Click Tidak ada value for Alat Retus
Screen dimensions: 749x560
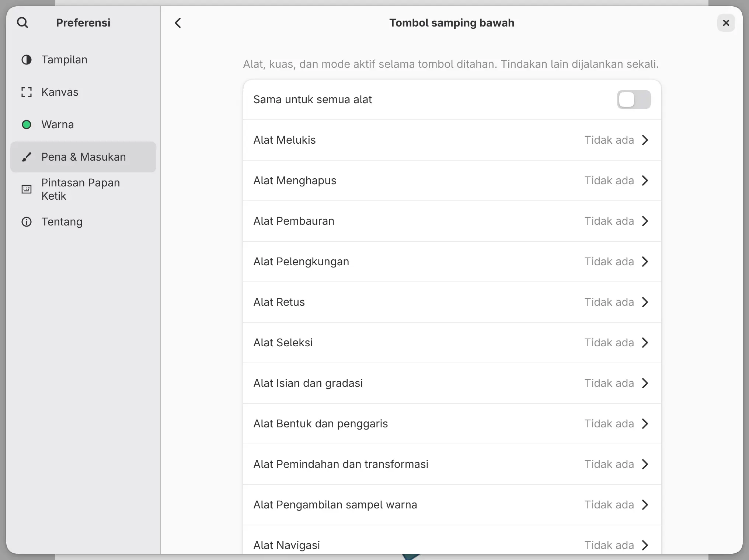[609, 302]
